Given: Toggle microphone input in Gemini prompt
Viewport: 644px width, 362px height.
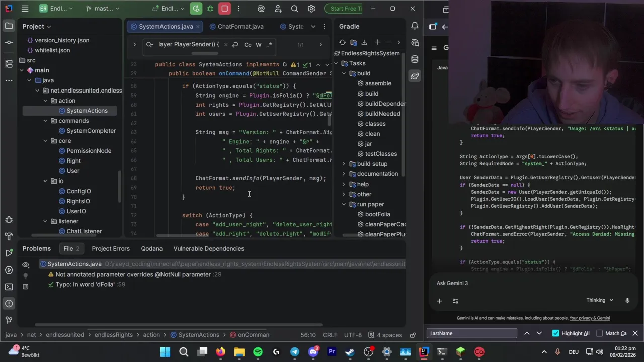Looking at the screenshot, I should click(x=627, y=300).
